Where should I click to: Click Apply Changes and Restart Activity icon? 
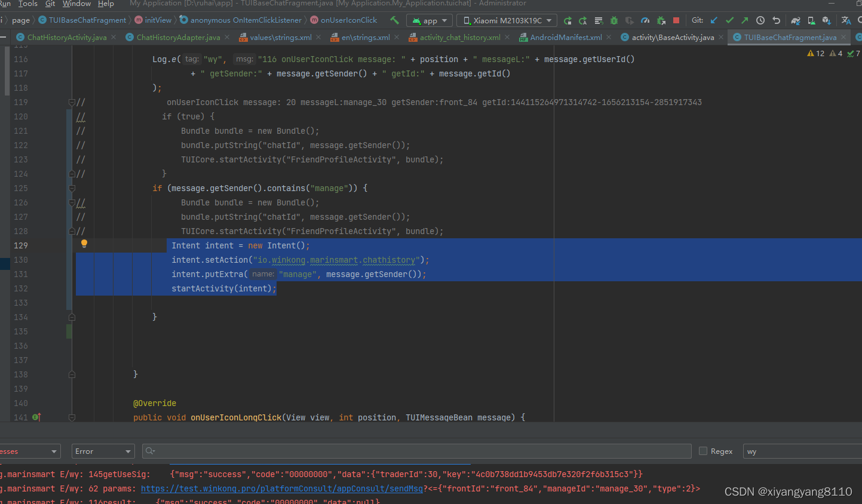583,20
